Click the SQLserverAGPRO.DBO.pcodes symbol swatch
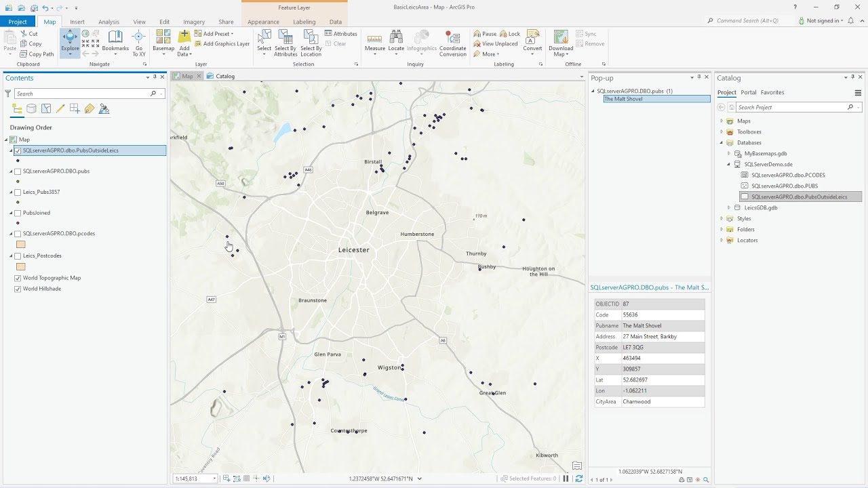 20,245
